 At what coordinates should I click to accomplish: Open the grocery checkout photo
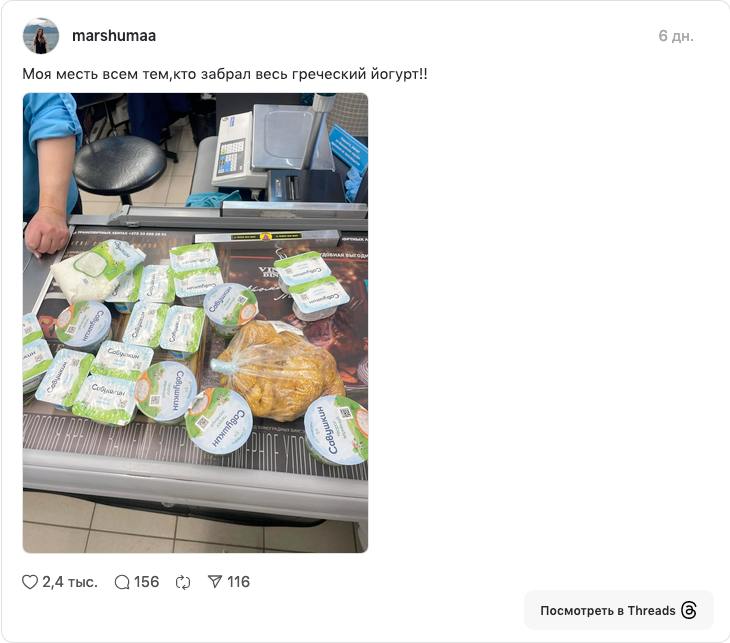196,323
